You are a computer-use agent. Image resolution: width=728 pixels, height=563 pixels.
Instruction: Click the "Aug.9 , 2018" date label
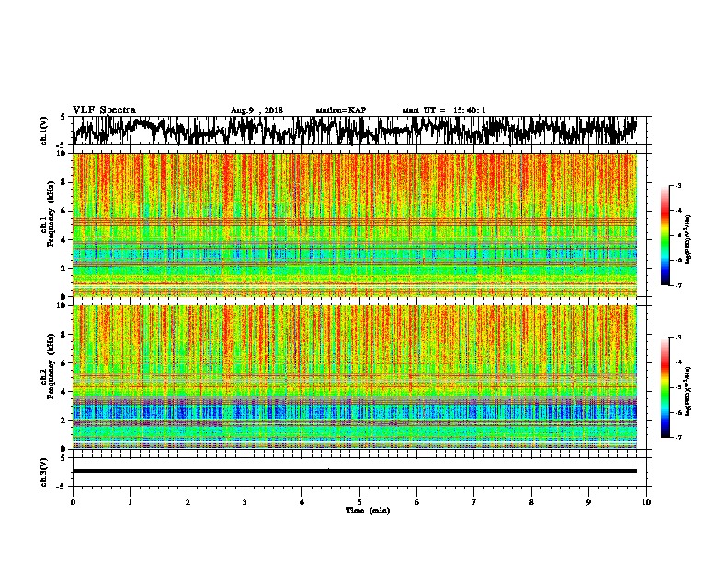256,110
